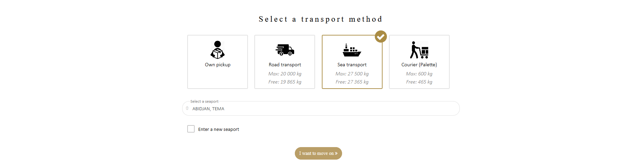Click the double-chevron arrow on move on button

(x=336, y=154)
